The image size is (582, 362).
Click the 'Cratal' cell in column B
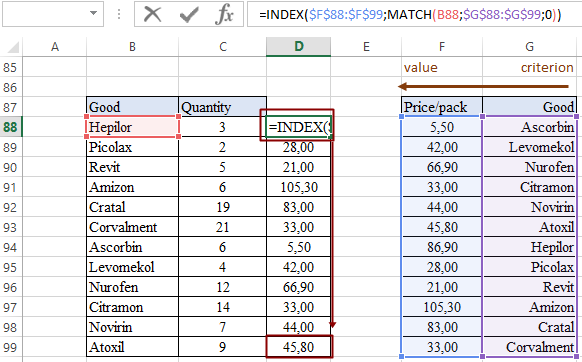click(x=133, y=207)
